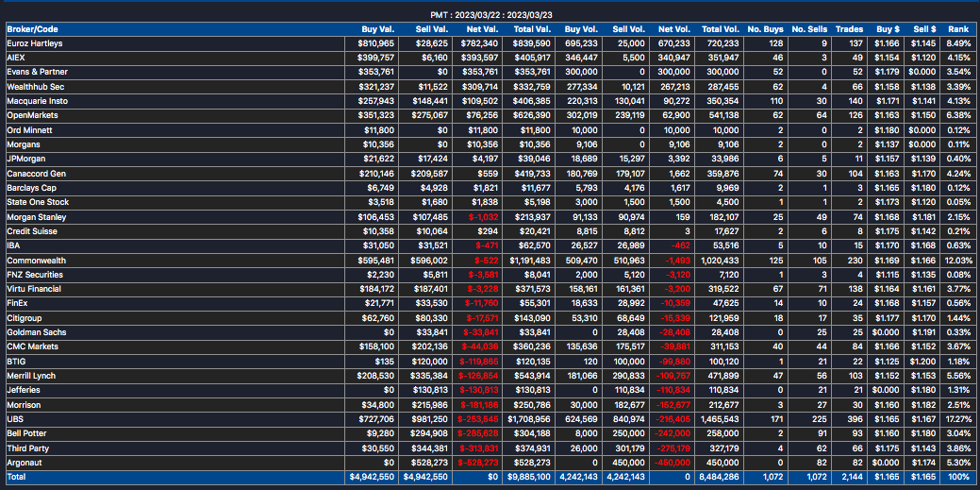Select the Argonaut broker name

pyautogui.click(x=25, y=463)
